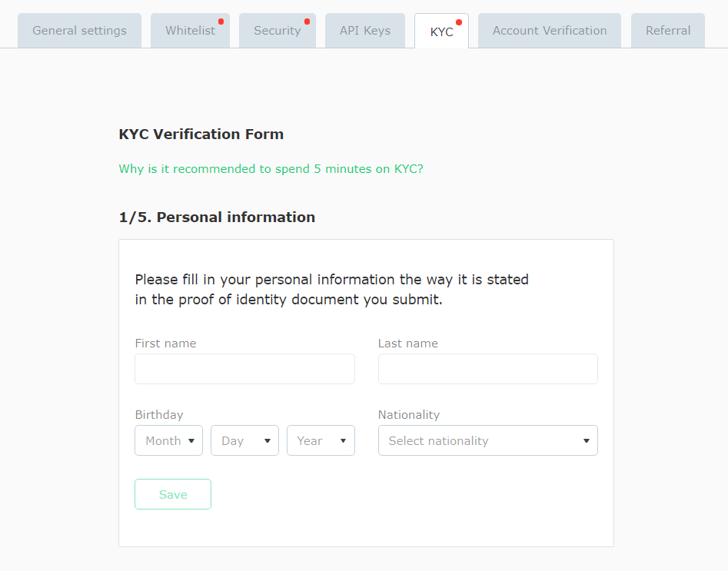The height and width of the screenshot is (571, 728).
Task: Click the red notification dot on Security
Action: coord(307,22)
